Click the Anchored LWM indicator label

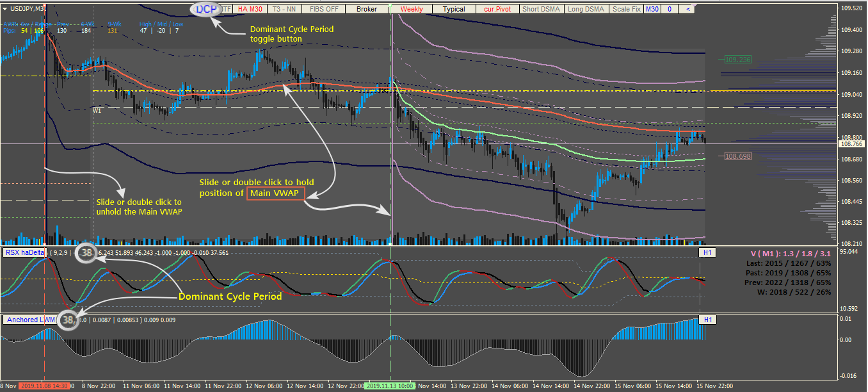(x=30, y=319)
